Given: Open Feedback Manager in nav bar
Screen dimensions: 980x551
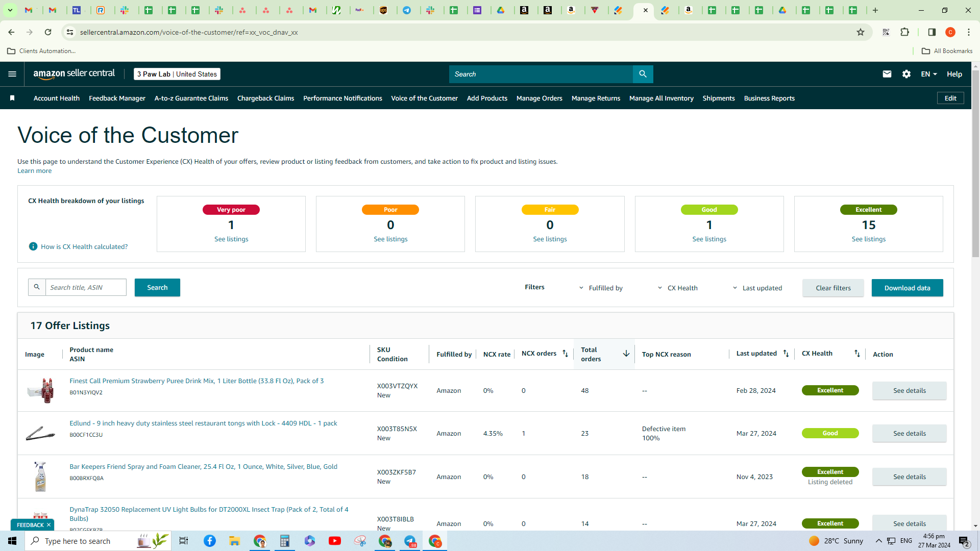Looking at the screenshot, I should [117, 98].
